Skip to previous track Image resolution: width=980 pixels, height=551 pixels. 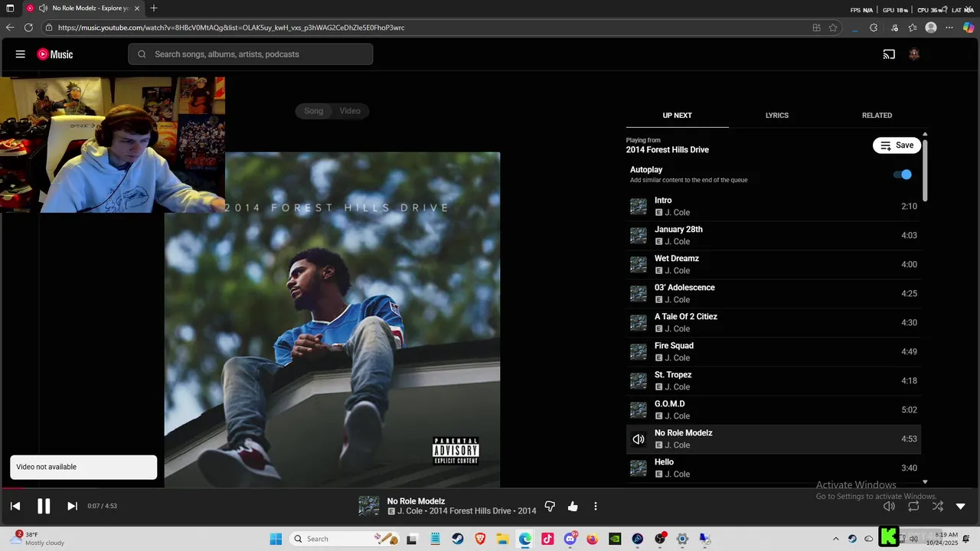tap(15, 506)
